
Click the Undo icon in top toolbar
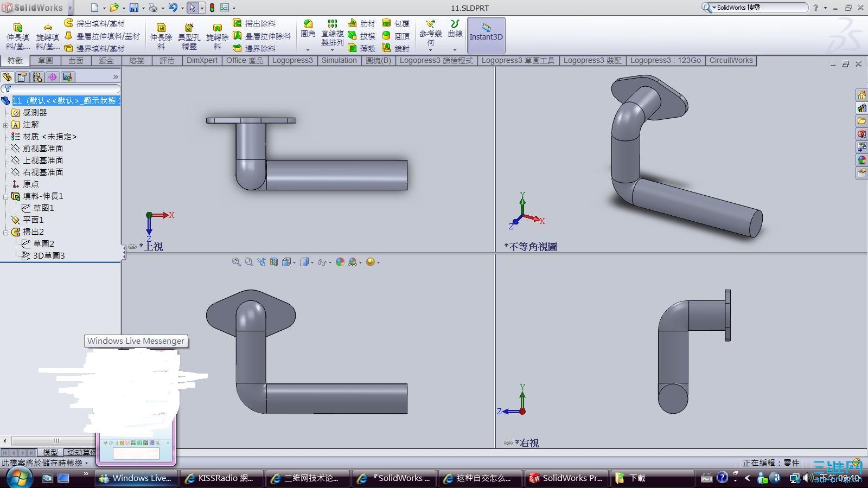click(173, 8)
